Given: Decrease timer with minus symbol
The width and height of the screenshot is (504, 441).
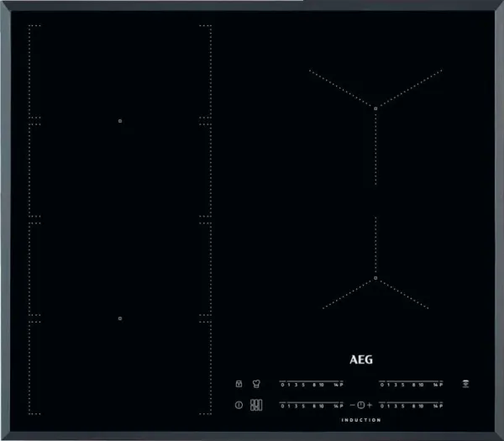Looking at the screenshot, I should point(353,406).
